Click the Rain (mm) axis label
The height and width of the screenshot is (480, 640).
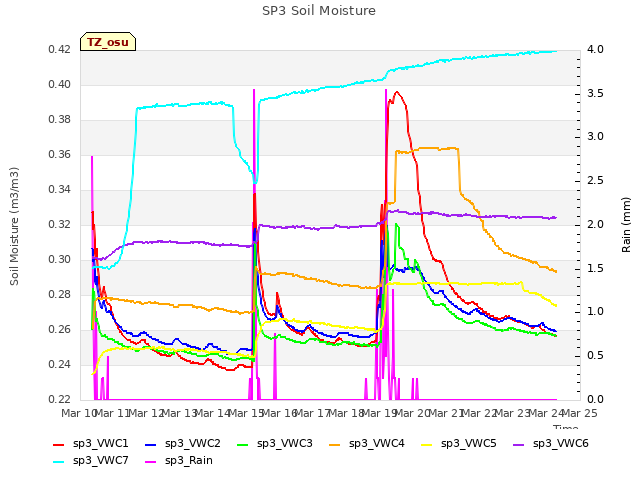click(x=626, y=224)
